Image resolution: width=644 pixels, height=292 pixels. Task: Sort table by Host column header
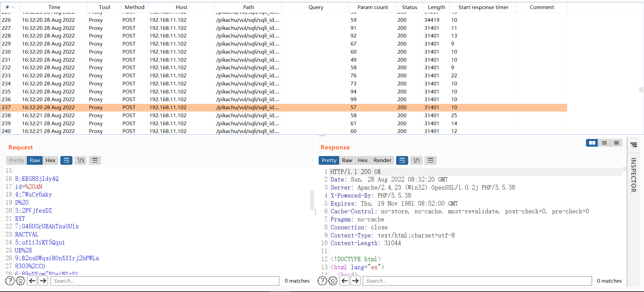181,7
